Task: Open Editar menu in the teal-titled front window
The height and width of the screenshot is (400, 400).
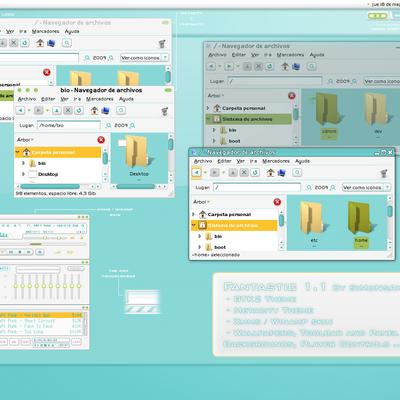Action: tap(224, 161)
